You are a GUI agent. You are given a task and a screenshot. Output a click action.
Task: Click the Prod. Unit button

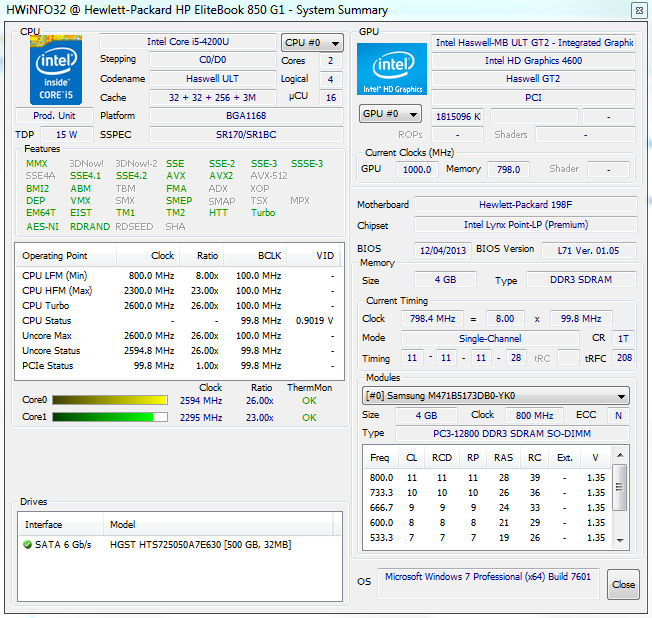click(54, 116)
